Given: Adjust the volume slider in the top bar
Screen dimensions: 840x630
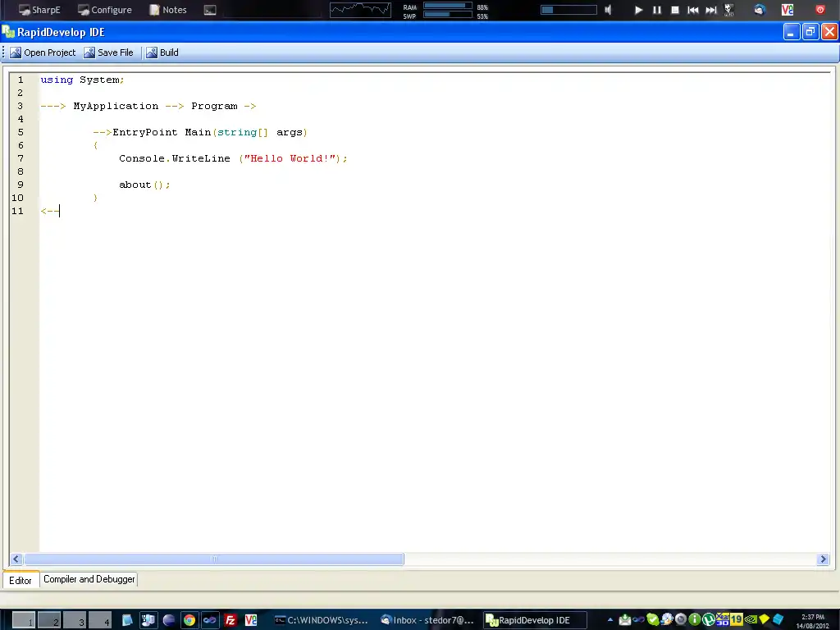Looking at the screenshot, I should 568,10.
